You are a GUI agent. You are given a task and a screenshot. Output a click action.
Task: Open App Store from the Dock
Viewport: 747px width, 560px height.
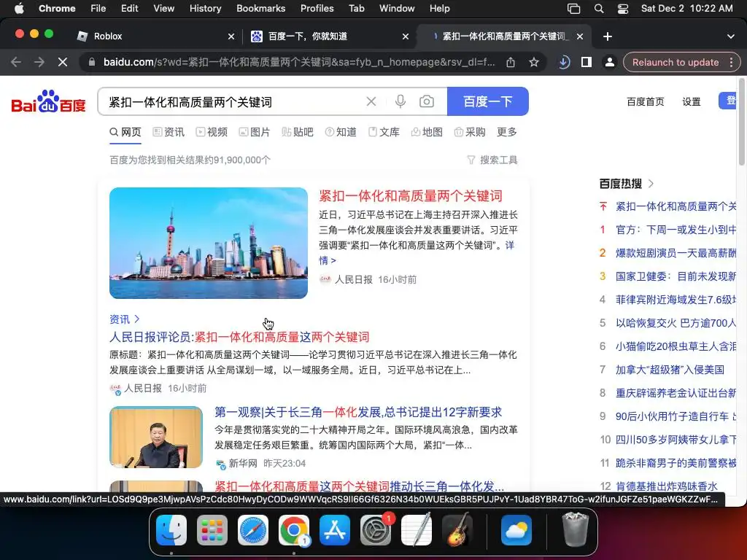click(334, 530)
